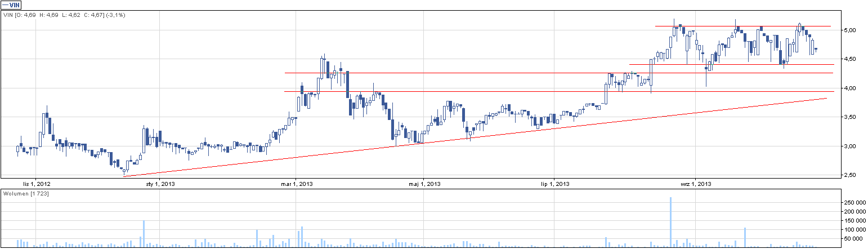Select the 'sty 1, 2013' date label
The height and width of the screenshot is (249, 868).
(160, 184)
